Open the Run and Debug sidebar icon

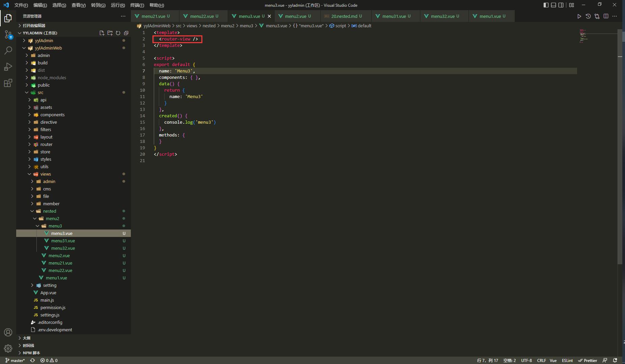tap(8, 66)
